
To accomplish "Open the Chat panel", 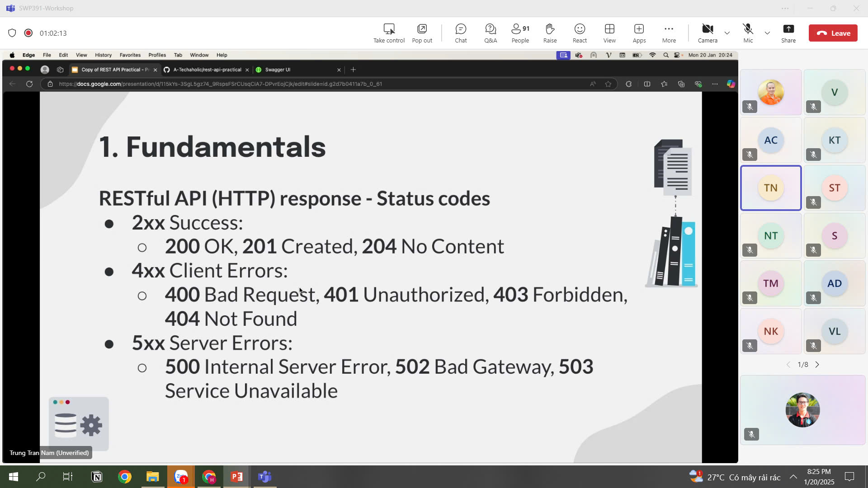I will pyautogui.click(x=461, y=33).
